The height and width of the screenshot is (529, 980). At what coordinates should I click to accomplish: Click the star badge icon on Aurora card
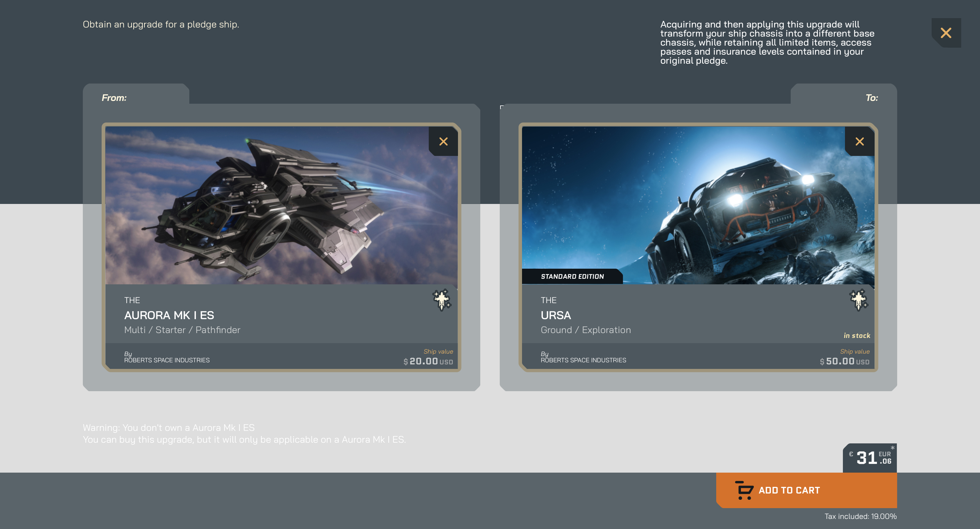click(x=442, y=300)
